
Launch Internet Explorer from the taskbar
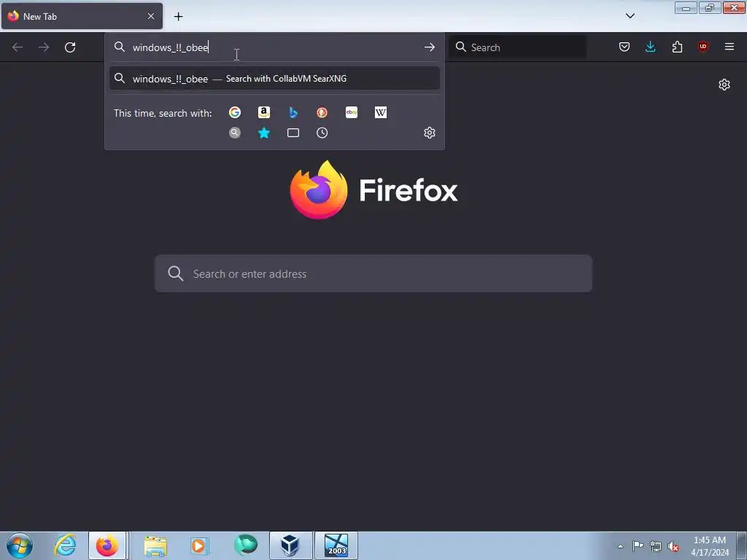click(x=65, y=545)
